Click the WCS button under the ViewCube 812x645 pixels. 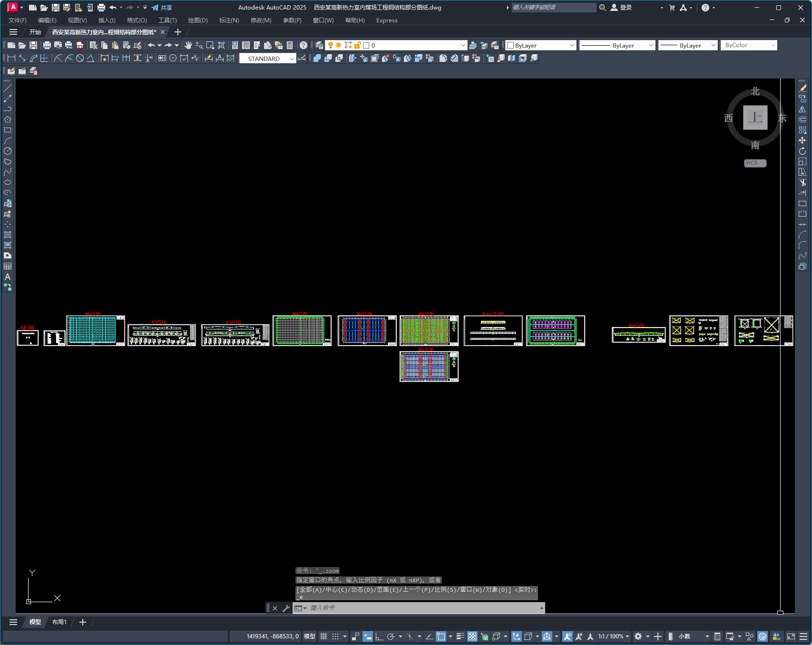[755, 163]
